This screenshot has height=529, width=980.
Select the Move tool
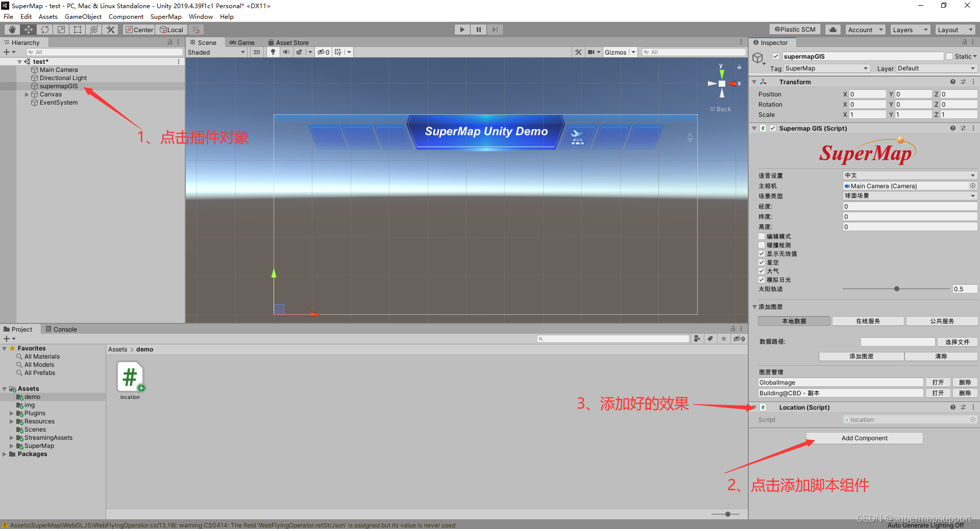click(29, 30)
